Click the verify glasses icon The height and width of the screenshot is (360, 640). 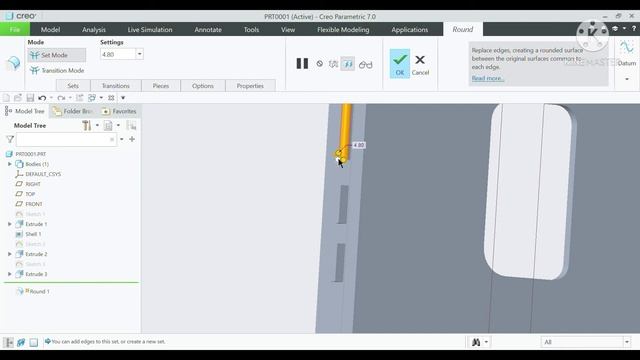(x=365, y=64)
